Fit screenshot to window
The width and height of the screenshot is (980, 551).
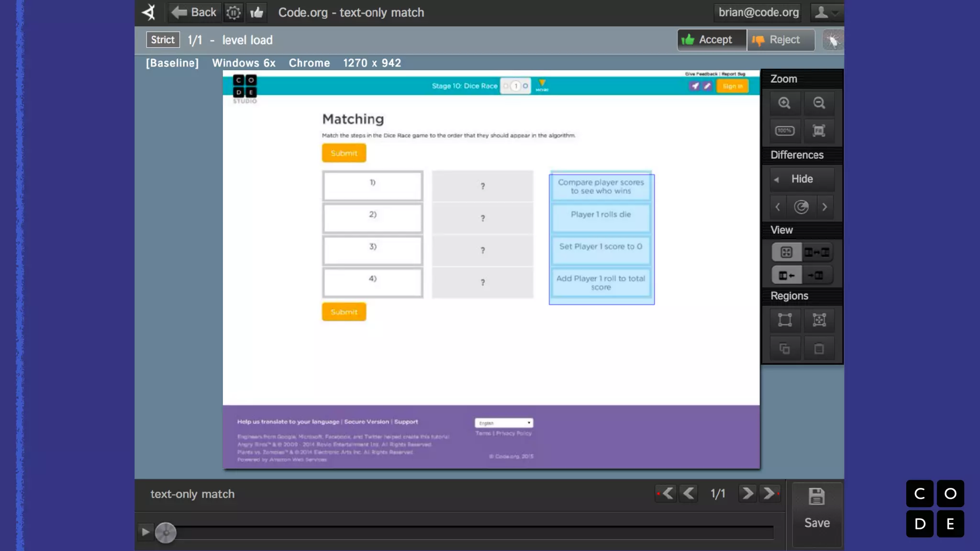(819, 131)
